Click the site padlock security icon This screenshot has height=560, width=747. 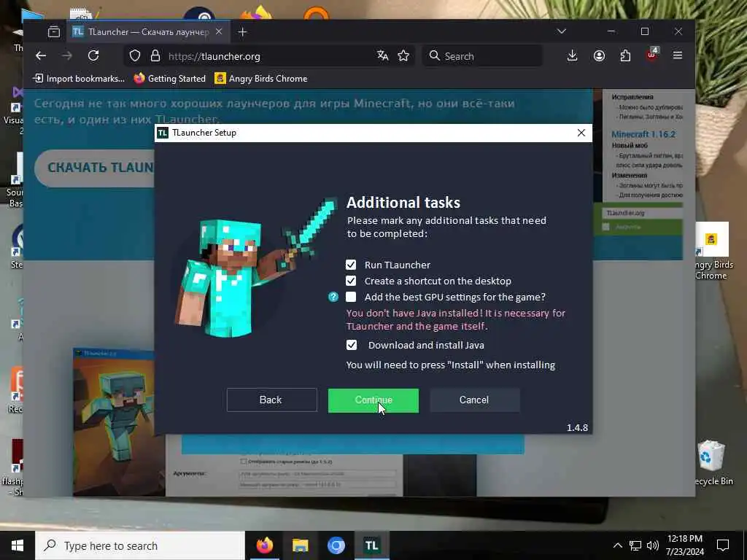[x=155, y=56]
